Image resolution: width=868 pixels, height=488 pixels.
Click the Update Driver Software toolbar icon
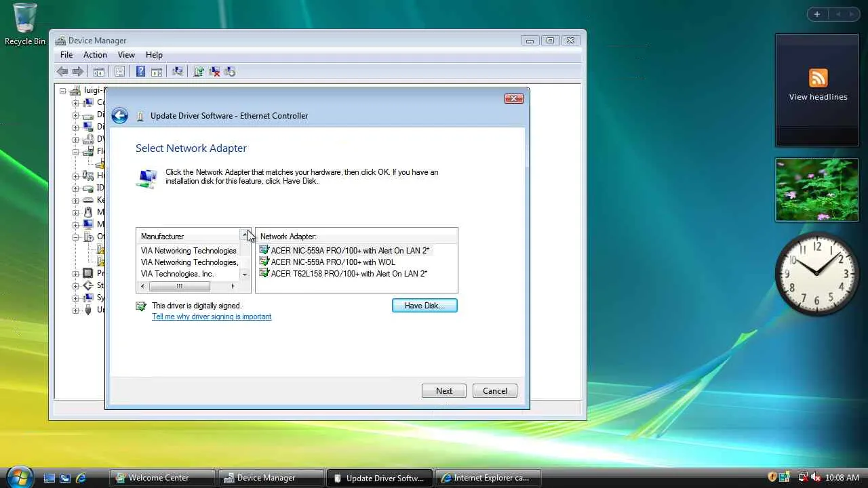[x=199, y=72]
